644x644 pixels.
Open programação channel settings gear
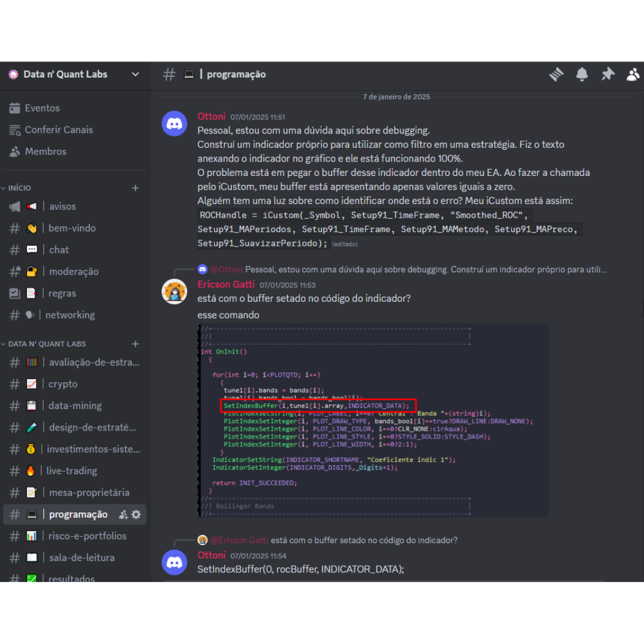click(x=136, y=514)
